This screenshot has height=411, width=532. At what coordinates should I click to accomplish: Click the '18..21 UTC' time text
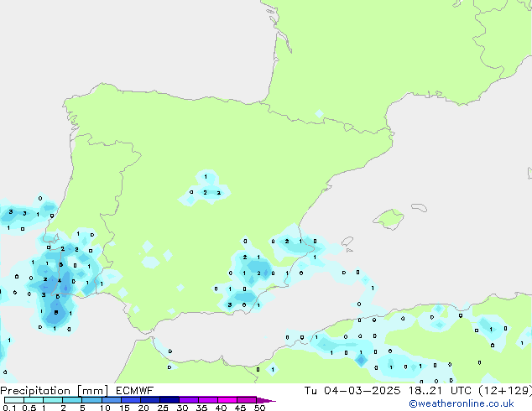pyautogui.click(x=440, y=391)
